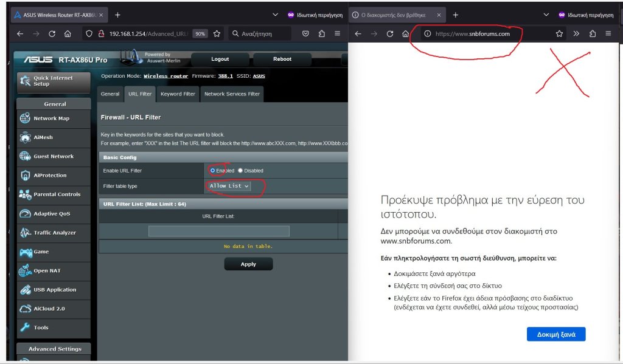Show more tools chevron in snbforums window
This screenshot has width=623, height=364.
point(576,34)
